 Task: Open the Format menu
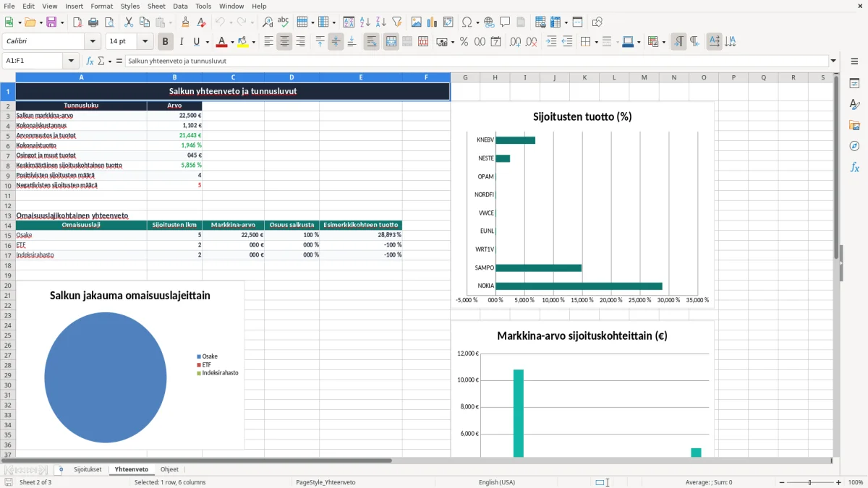101,6
